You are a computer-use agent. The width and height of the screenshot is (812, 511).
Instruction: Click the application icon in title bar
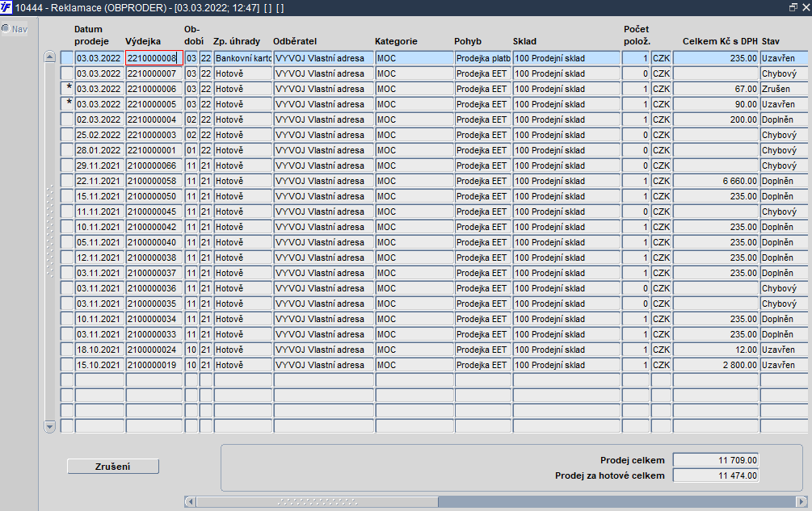click(6, 8)
